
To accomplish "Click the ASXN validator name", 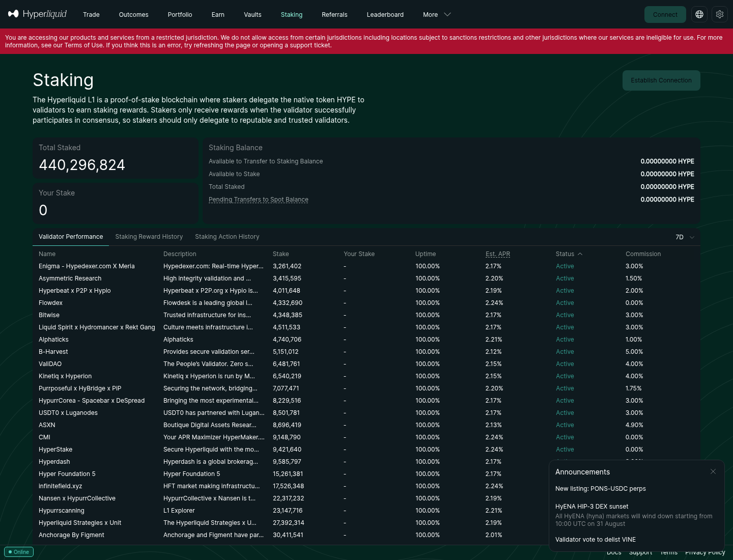I will click(47, 425).
